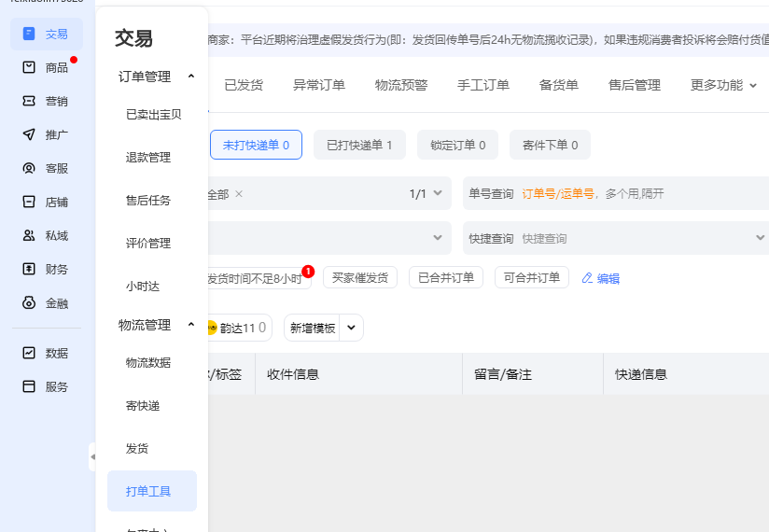Open 退款管理 in the menu
Screen dimensions: 769x532
pyautogui.click(x=148, y=157)
